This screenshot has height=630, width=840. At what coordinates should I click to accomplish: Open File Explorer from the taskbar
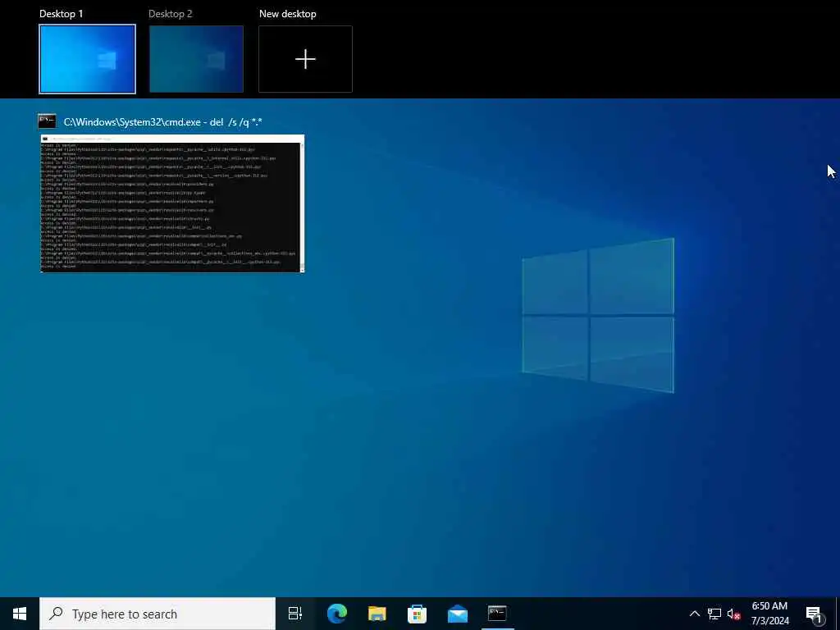[x=377, y=614]
